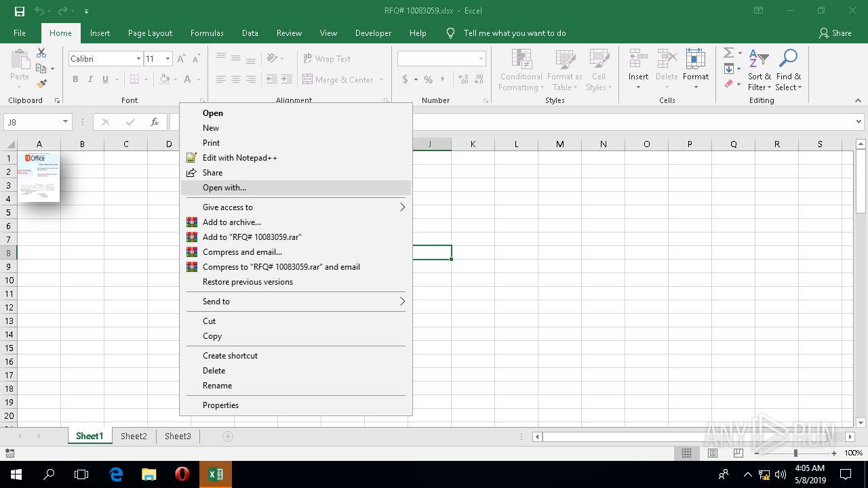Choose Open with... in the context menu
The image size is (868, 488).
pos(296,188)
